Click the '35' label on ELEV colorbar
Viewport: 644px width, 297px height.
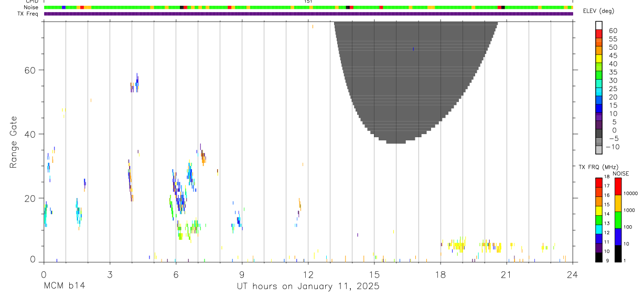pyautogui.click(x=613, y=72)
